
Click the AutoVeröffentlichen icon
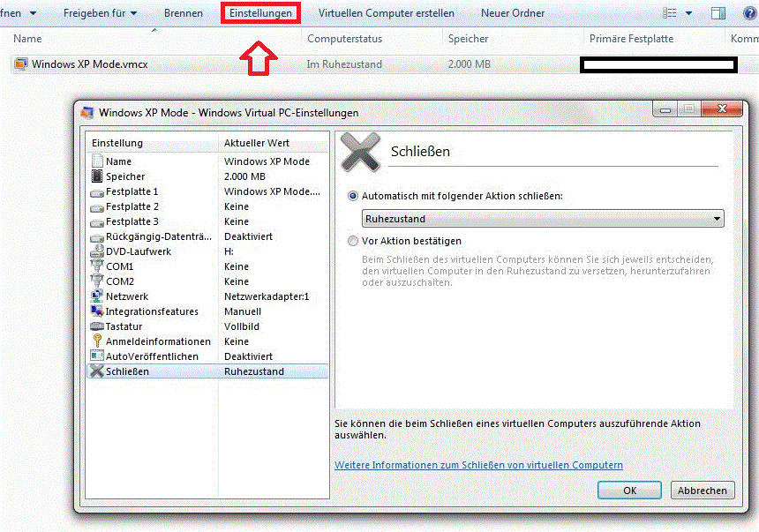[97, 356]
